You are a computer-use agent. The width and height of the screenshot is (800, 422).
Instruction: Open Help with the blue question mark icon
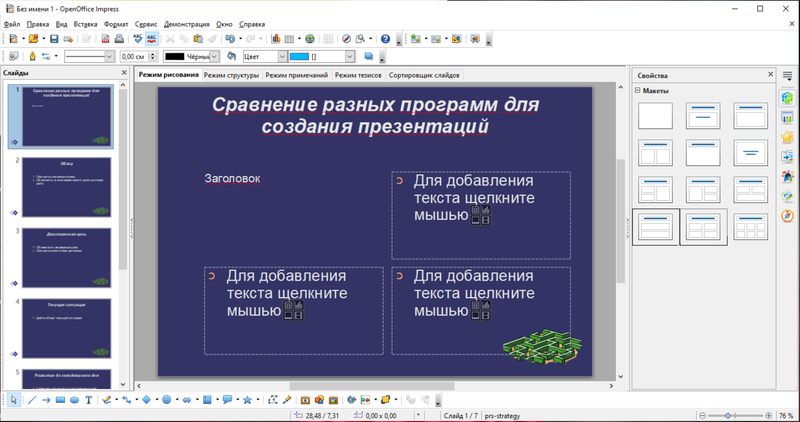click(x=386, y=39)
